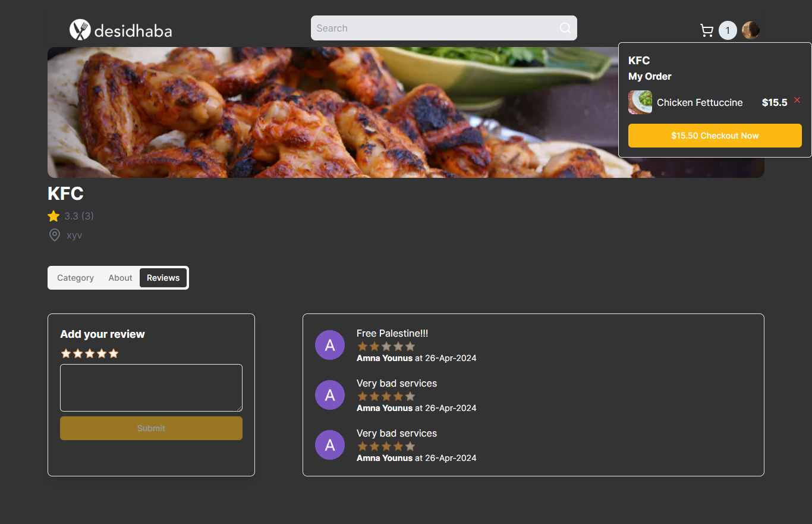Click 'Chicken Fettuccine' item name in cart
Viewport: 812px width, 524px height.
(x=700, y=102)
